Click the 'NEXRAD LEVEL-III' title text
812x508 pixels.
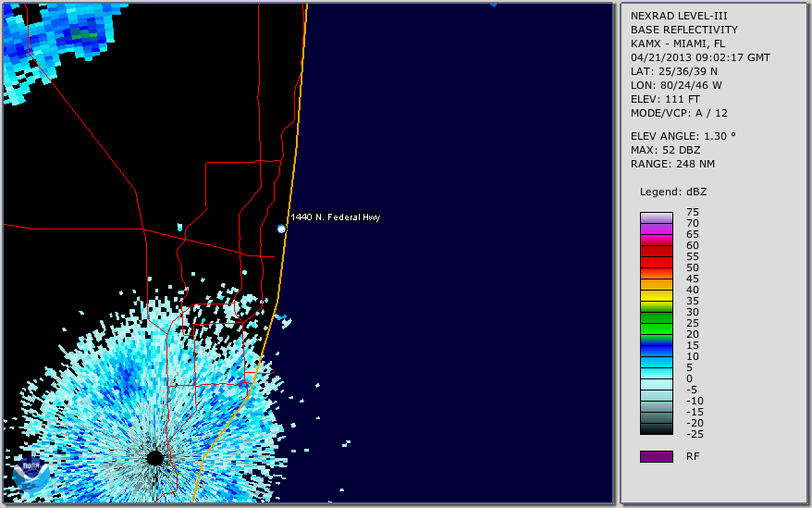(x=679, y=16)
